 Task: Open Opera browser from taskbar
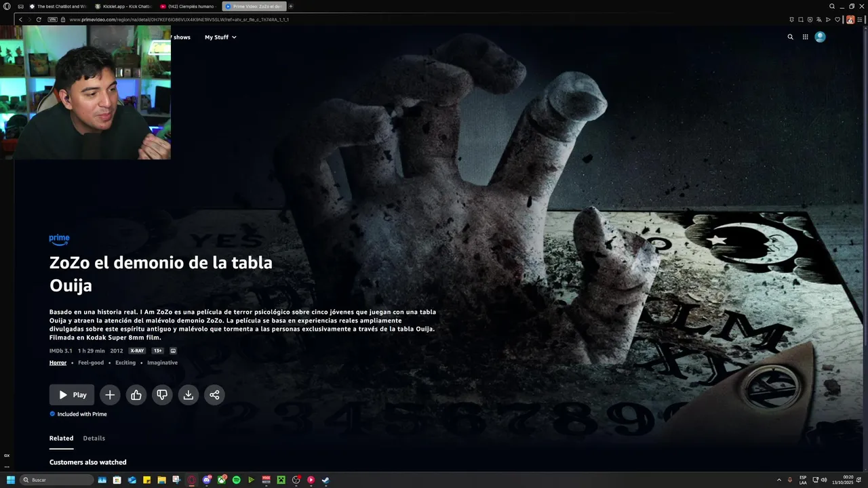(192, 480)
